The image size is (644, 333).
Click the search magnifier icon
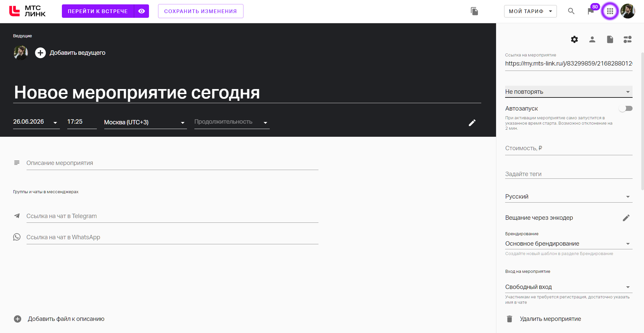(571, 11)
